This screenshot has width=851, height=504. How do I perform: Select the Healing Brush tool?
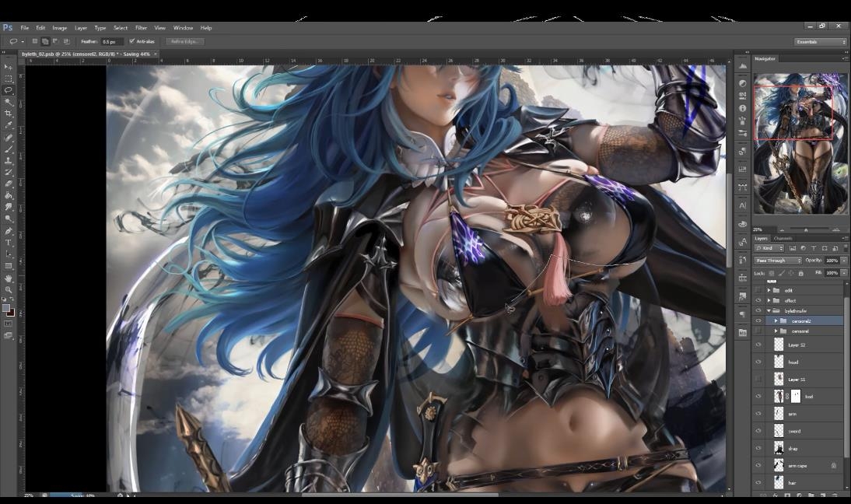(x=8, y=138)
